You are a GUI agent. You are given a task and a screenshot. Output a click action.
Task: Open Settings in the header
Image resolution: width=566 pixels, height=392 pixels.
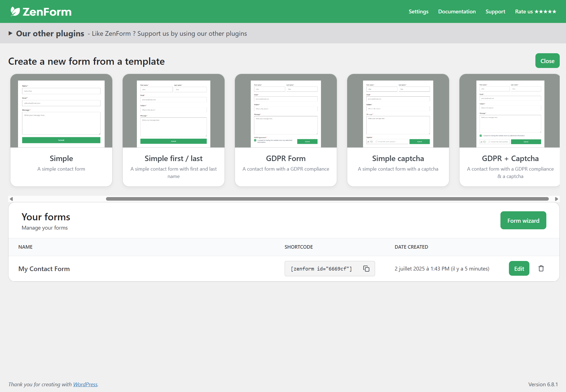pos(418,11)
